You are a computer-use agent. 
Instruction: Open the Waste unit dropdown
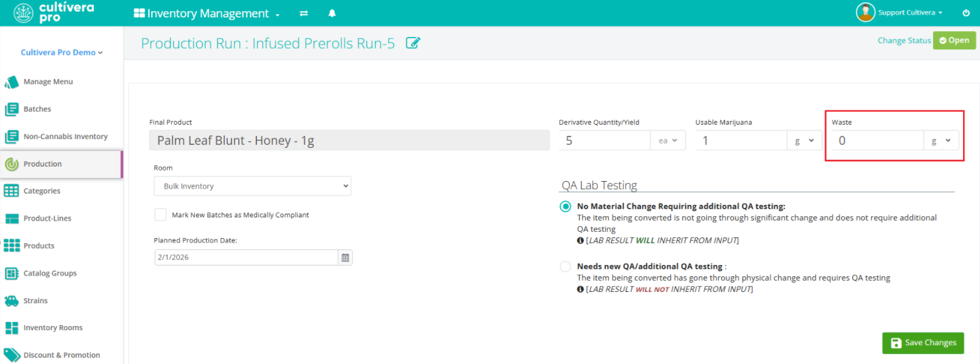click(941, 140)
